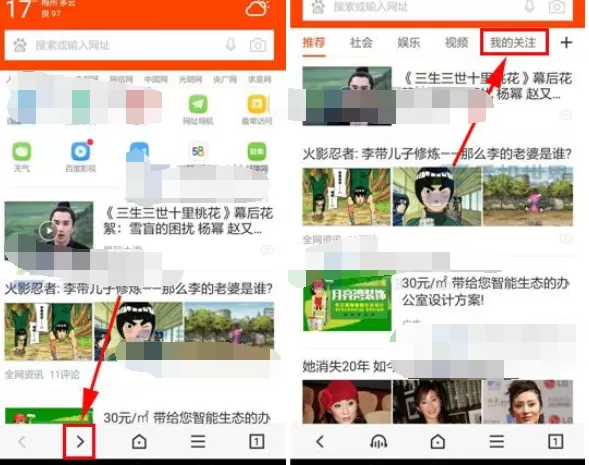589x465 pixels.
Task: Tap 全网资讯 source label on left screen
Action: click(x=24, y=374)
